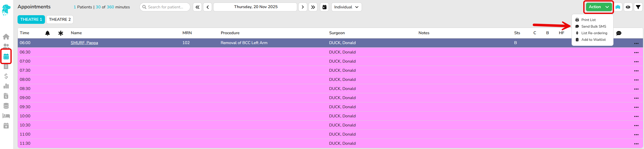Click the Appointments calendar sidebar icon
This screenshot has height=149, width=644.
(x=6, y=57)
